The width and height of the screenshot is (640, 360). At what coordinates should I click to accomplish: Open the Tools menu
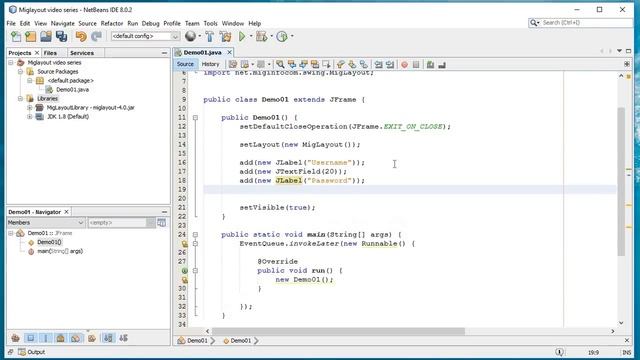click(x=210, y=23)
